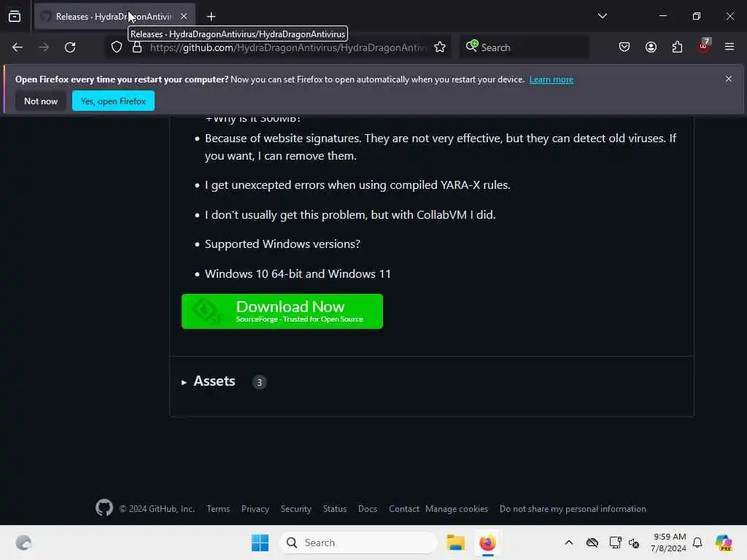747x560 pixels.
Task: Click the forward navigation arrow
Action: [44, 47]
